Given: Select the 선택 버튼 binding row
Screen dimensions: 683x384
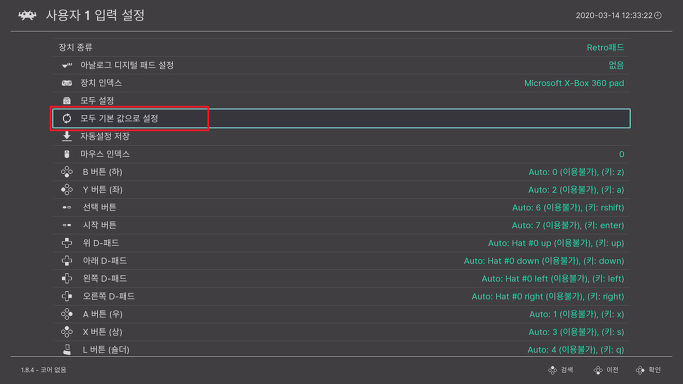Looking at the screenshot, I should [x=342, y=207].
